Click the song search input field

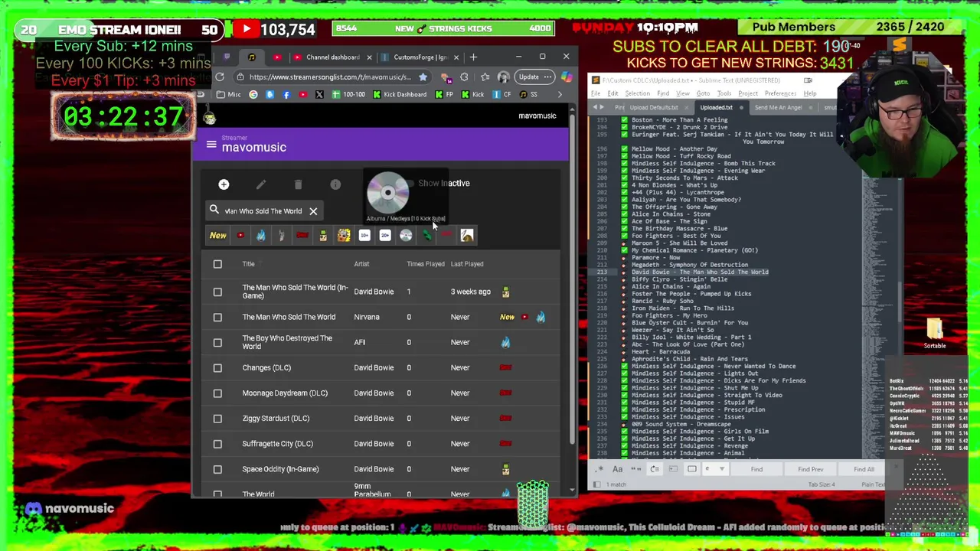coord(263,211)
